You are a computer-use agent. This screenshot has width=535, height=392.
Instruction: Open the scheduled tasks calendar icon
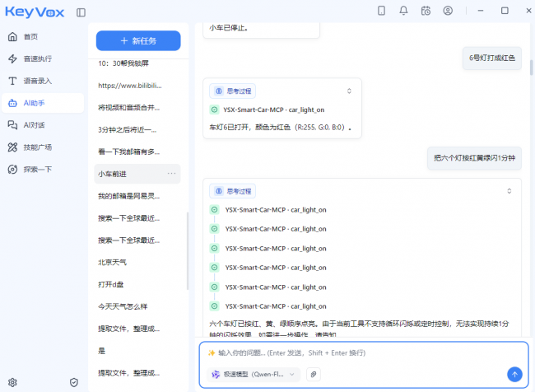[426, 11]
